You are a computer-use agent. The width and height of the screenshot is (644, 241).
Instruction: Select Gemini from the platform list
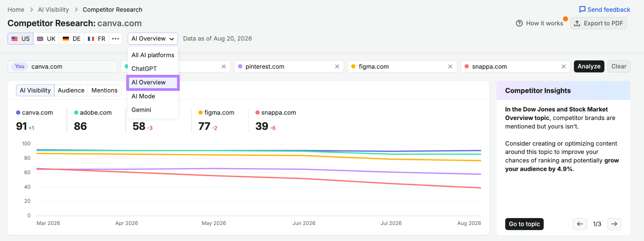click(x=153, y=110)
